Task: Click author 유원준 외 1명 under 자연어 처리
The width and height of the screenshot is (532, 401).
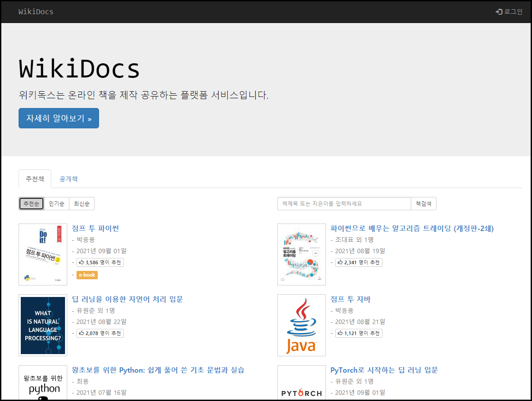Action: point(96,310)
